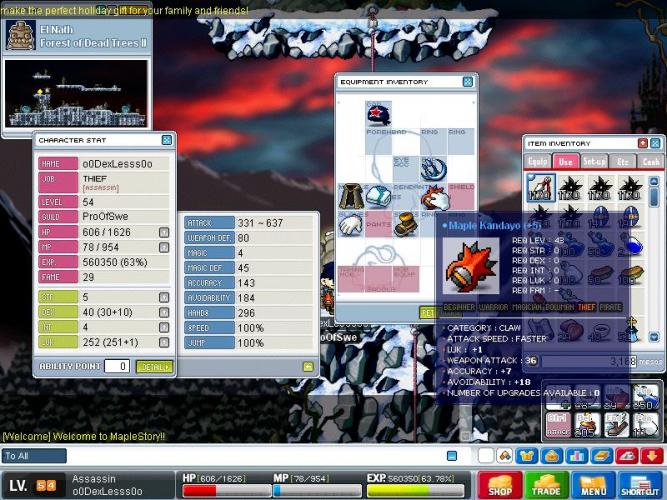Open equipment window via shirt icon

pyautogui.click(x=527, y=456)
